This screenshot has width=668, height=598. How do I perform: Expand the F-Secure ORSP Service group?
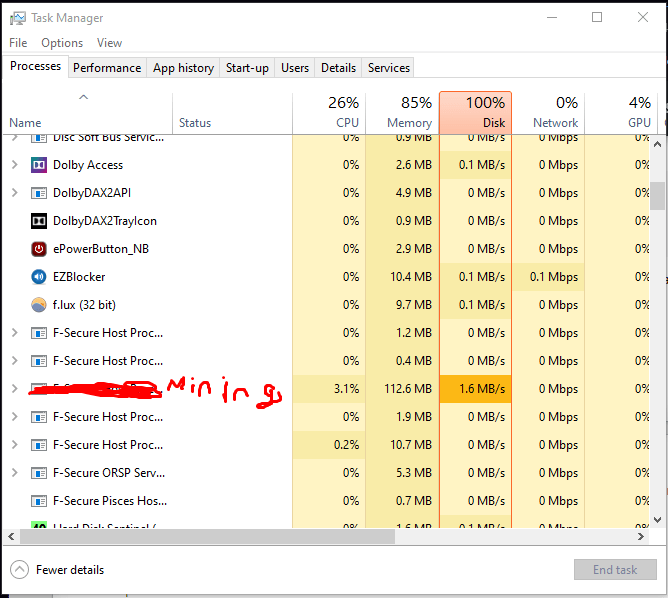[14, 473]
